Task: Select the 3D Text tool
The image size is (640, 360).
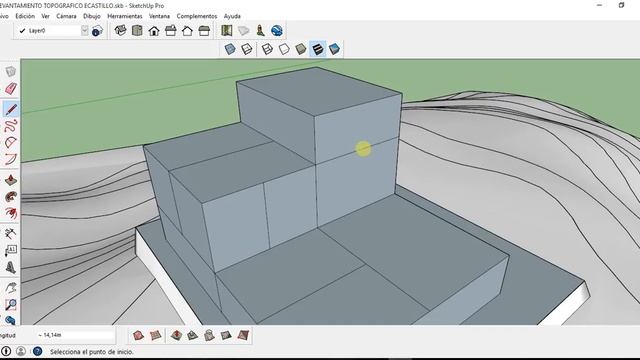Action: point(11,267)
